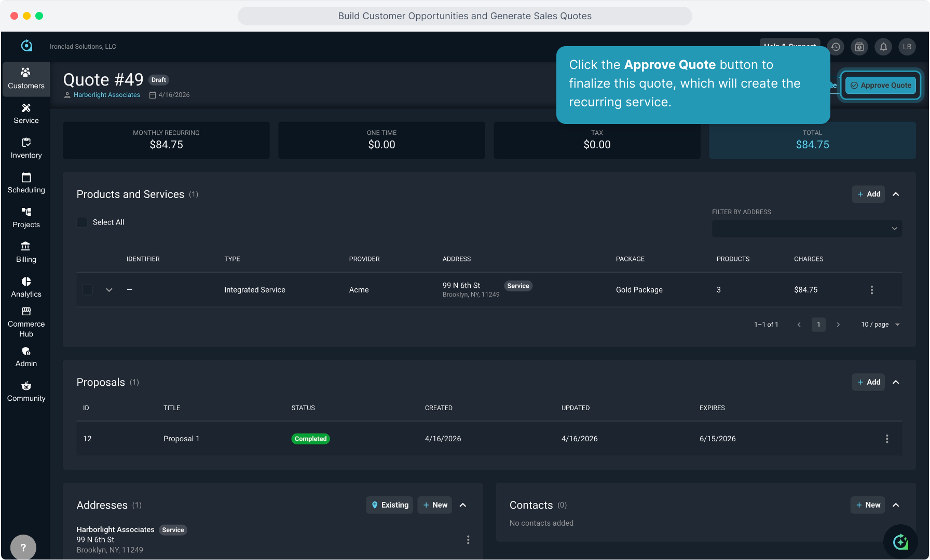This screenshot has width=930, height=560.
Task: Select page 1 in pagination
Action: click(818, 325)
